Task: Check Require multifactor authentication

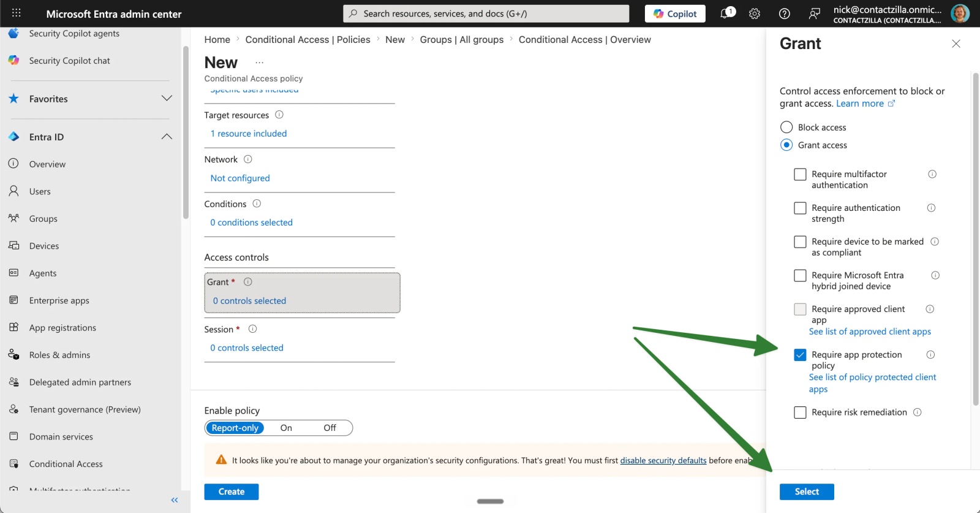Action: [x=800, y=175]
